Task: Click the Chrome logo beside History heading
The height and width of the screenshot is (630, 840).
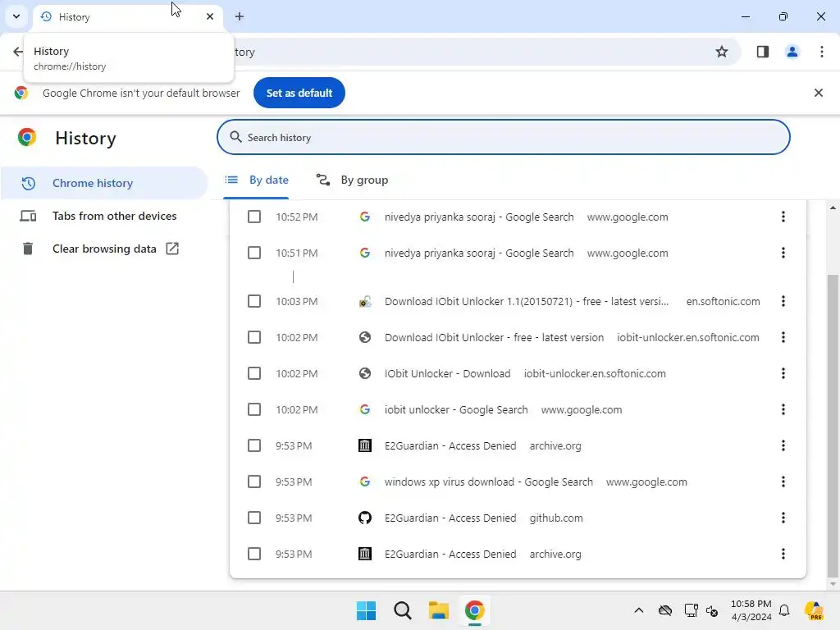Action: click(27, 138)
